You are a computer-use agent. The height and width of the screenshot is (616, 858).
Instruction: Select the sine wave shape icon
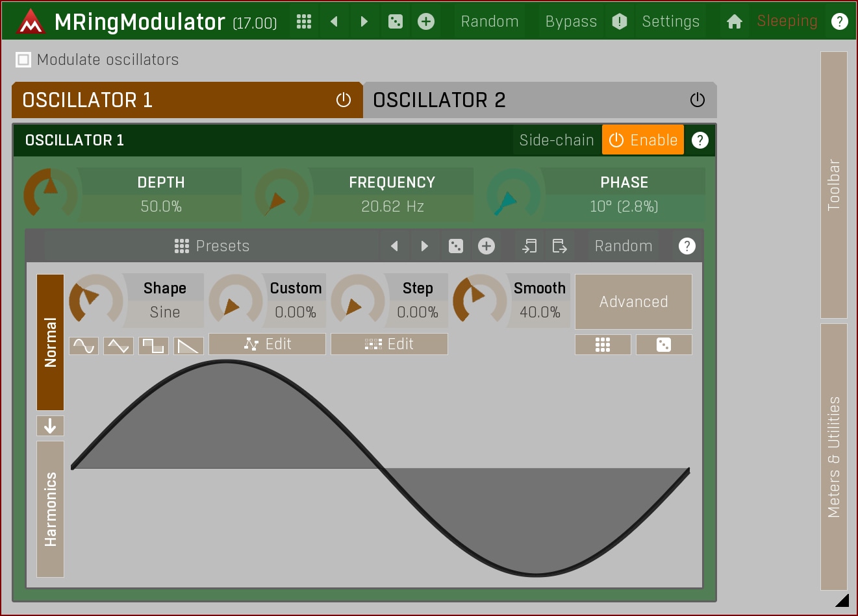tap(84, 346)
